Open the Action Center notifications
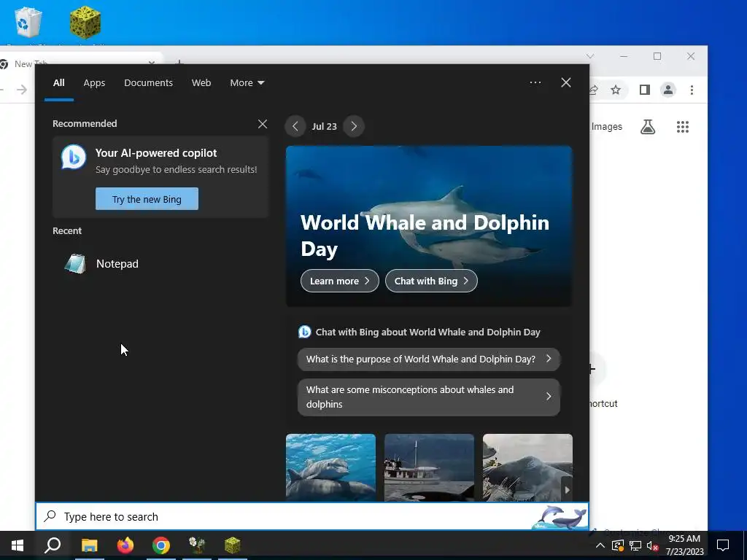 723,545
